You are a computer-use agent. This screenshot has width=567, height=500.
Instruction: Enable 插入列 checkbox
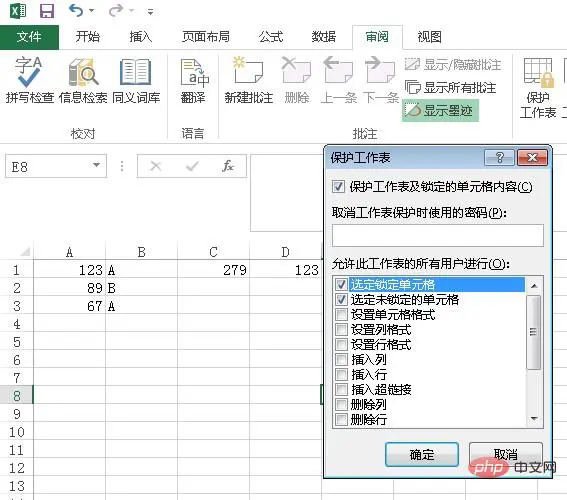pos(341,359)
